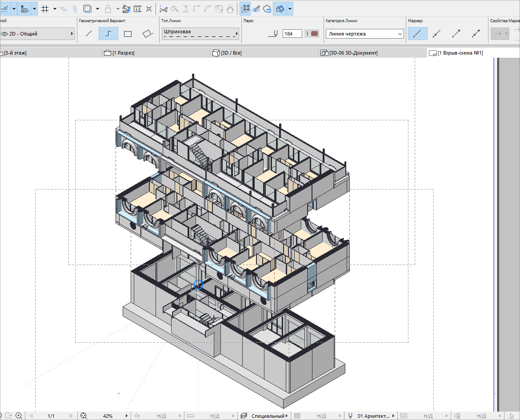Select marker with end arrowhead
Screen dimensions: 520x420
456,33
